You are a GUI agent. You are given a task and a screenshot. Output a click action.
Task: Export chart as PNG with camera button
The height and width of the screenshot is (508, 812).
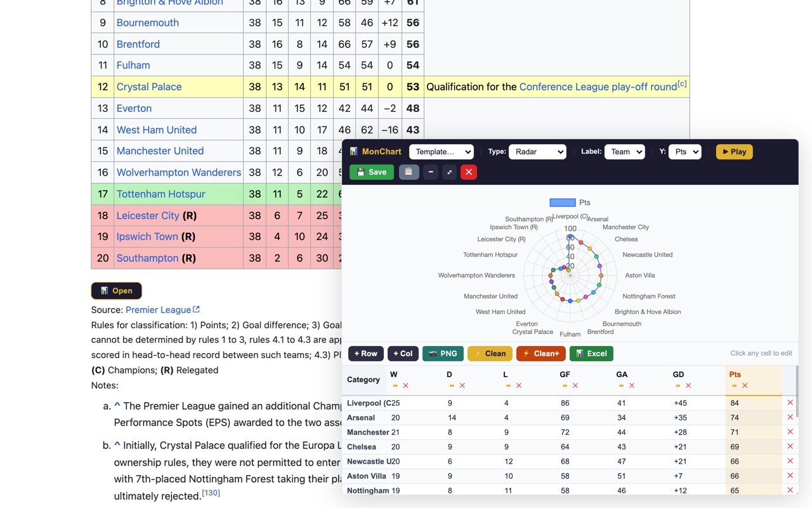coord(443,354)
